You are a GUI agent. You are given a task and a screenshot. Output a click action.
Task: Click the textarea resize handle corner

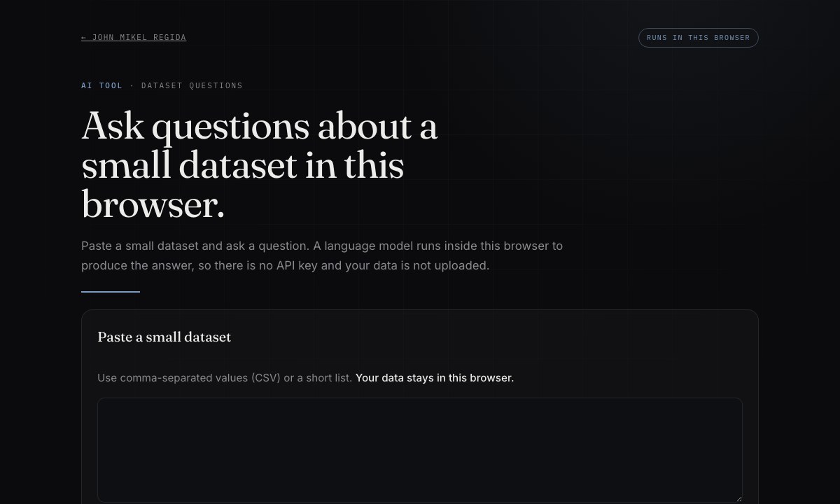[738, 498]
